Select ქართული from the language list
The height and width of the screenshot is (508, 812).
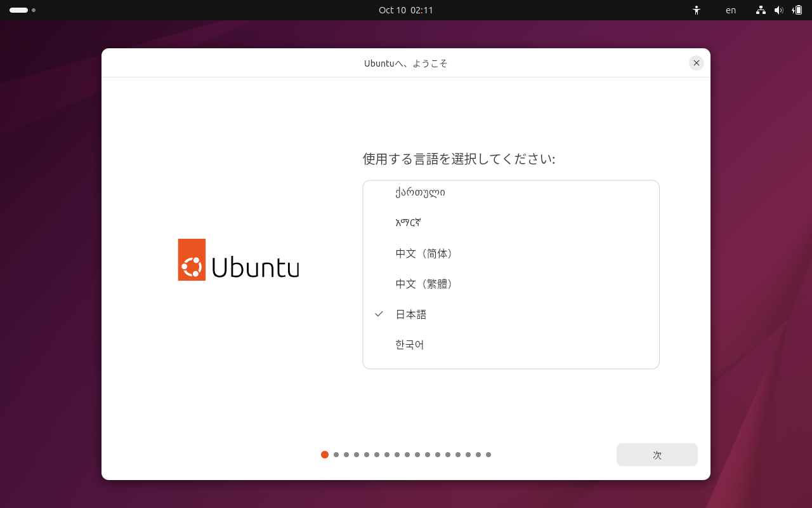(x=421, y=192)
